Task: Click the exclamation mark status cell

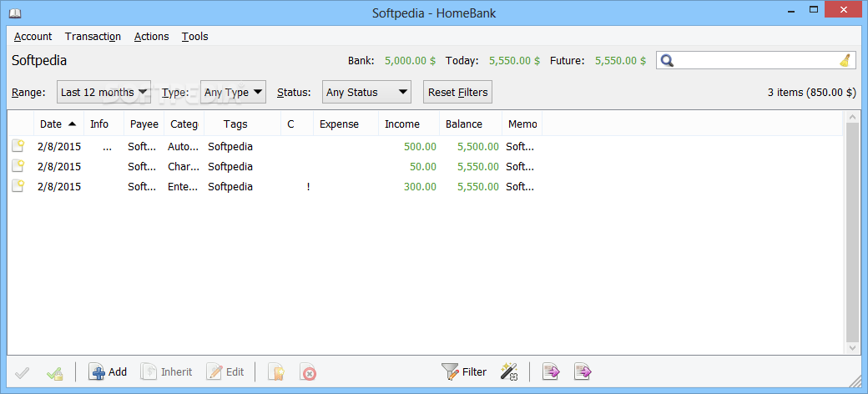Action: pyautogui.click(x=308, y=186)
